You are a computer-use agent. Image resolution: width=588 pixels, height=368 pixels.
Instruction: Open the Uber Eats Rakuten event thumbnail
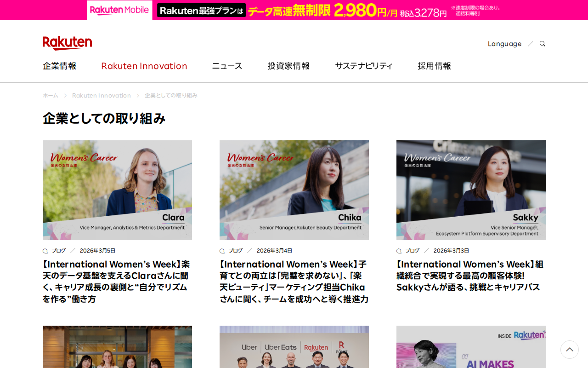(294, 347)
